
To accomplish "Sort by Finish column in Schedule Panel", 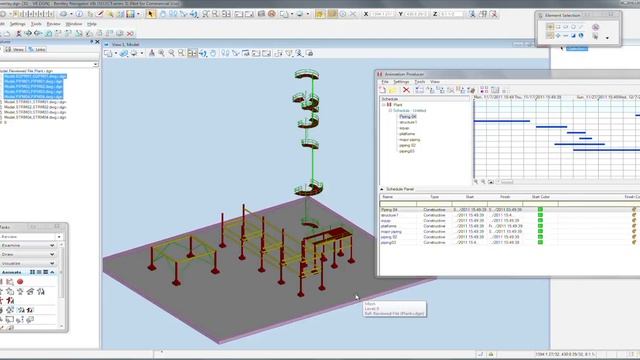I will 505,197.
